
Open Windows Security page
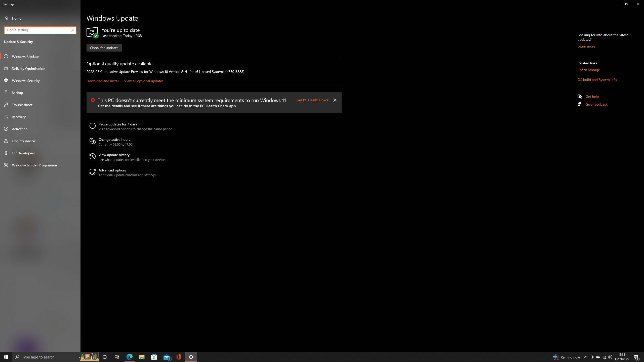40,80
